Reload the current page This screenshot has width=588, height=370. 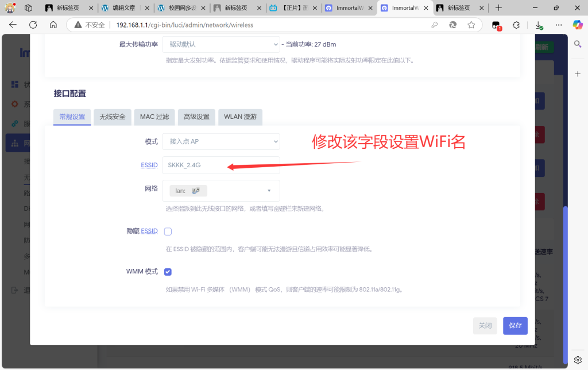click(x=33, y=25)
